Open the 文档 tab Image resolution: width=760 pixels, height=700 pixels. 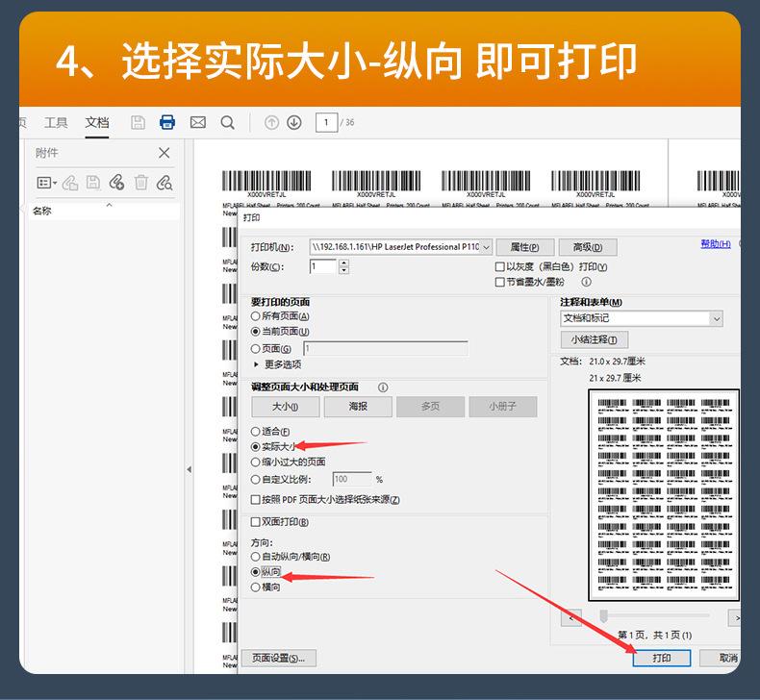pyautogui.click(x=97, y=122)
